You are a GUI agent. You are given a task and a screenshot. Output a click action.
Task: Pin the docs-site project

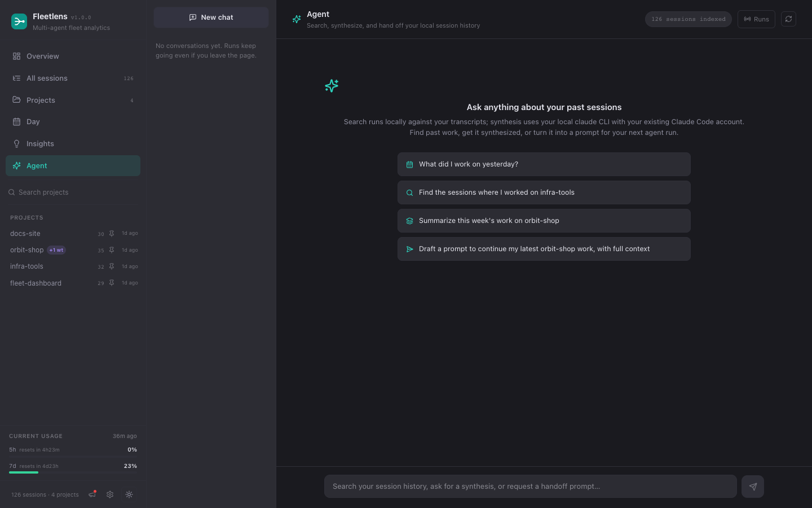tap(112, 233)
